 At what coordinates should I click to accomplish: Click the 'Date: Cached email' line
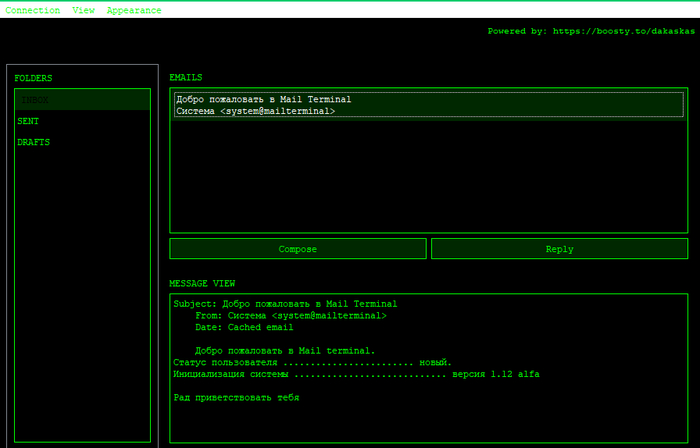(x=244, y=327)
